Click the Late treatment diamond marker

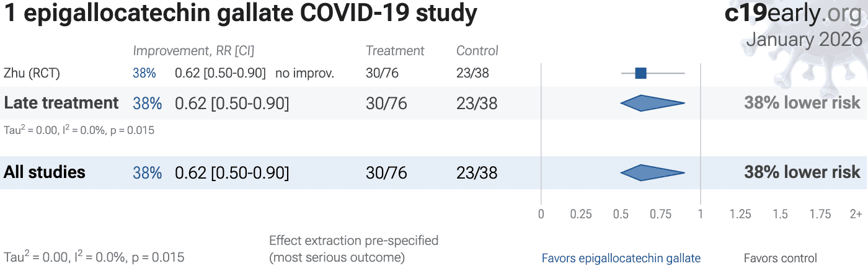click(652, 103)
